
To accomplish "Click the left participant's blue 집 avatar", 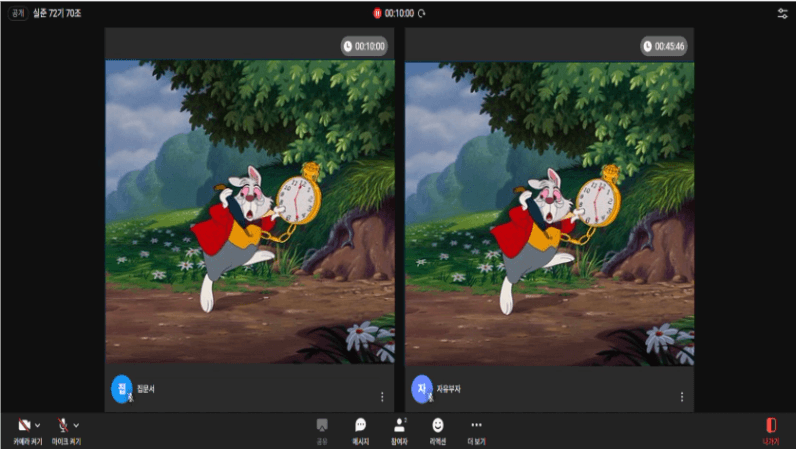I will click(x=122, y=389).
